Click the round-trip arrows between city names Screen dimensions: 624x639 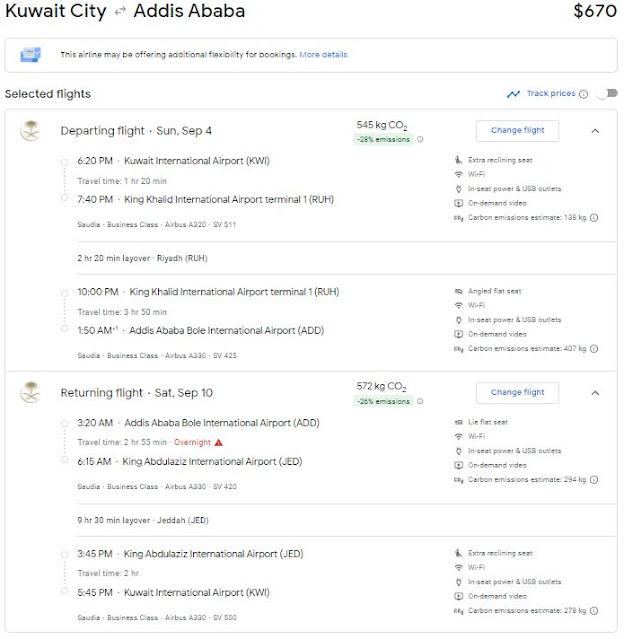coord(117,13)
